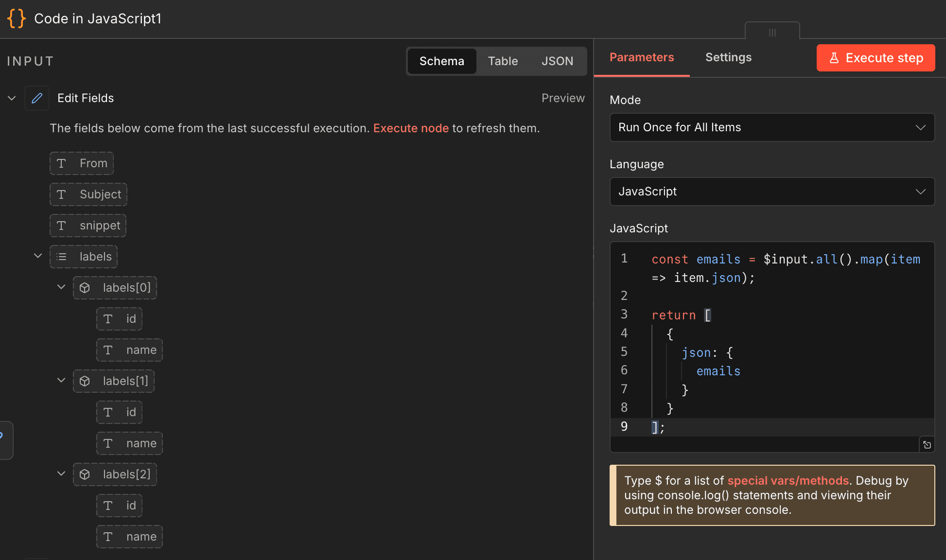The height and width of the screenshot is (560, 946).
Task: Click the list icon on the labels field
Action: (x=62, y=257)
